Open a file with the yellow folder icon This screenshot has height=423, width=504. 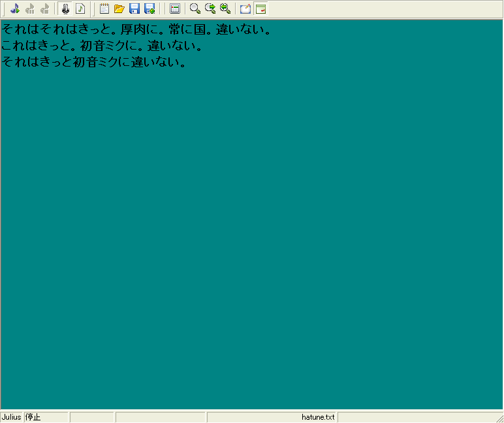(x=119, y=8)
